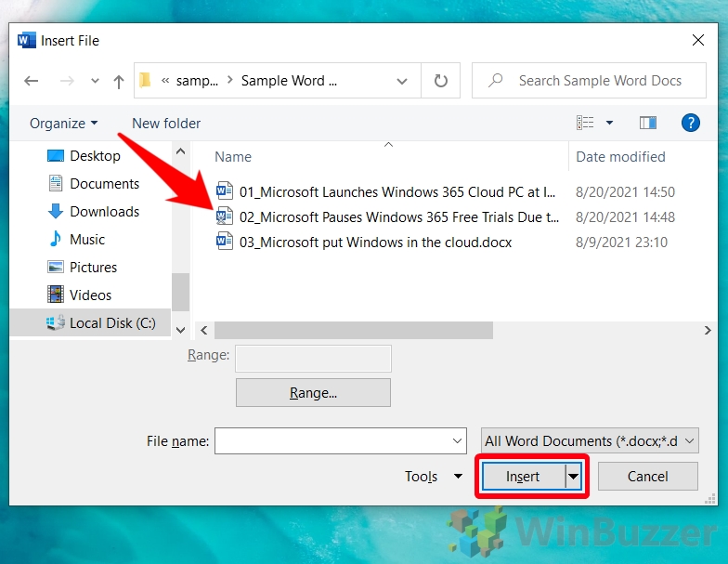The image size is (728, 564).
Task: Select Local Disk (C:) in navigation pane
Action: click(90, 323)
